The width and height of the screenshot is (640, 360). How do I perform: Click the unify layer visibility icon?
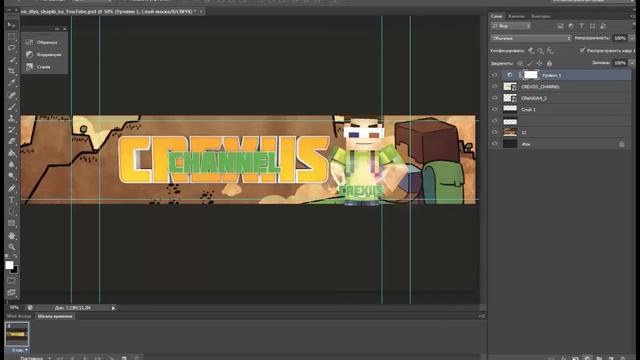click(x=541, y=51)
